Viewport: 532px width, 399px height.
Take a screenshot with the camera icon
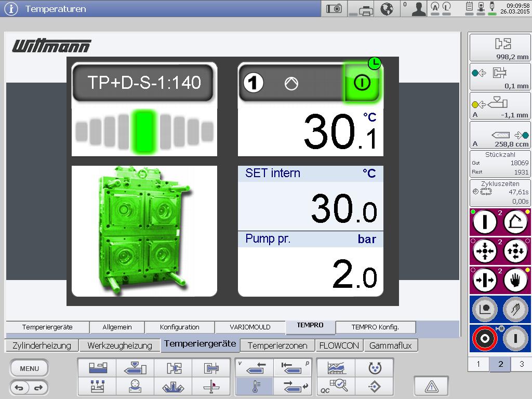[x=334, y=8]
